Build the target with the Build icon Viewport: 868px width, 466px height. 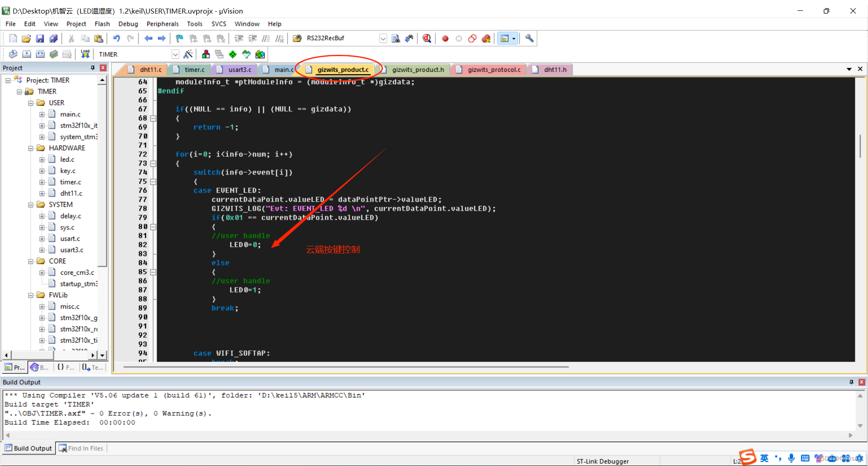pyautogui.click(x=27, y=54)
